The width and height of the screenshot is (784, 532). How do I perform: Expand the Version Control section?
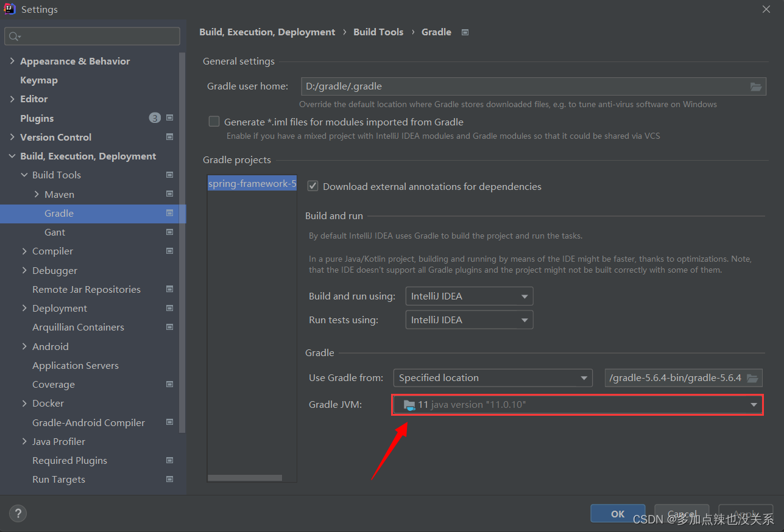pos(12,137)
